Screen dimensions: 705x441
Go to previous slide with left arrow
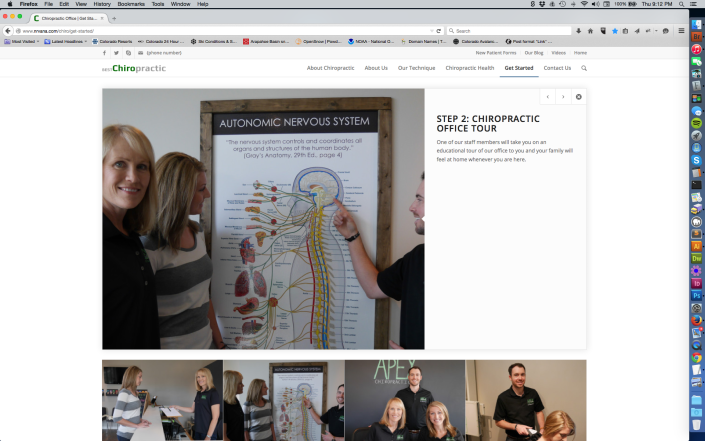(x=547, y=97)
